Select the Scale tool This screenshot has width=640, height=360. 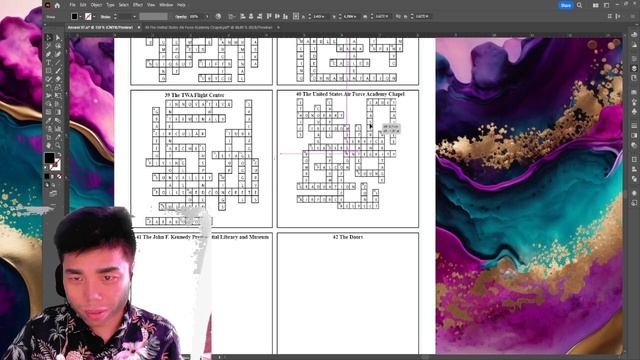tap(58, 87)
